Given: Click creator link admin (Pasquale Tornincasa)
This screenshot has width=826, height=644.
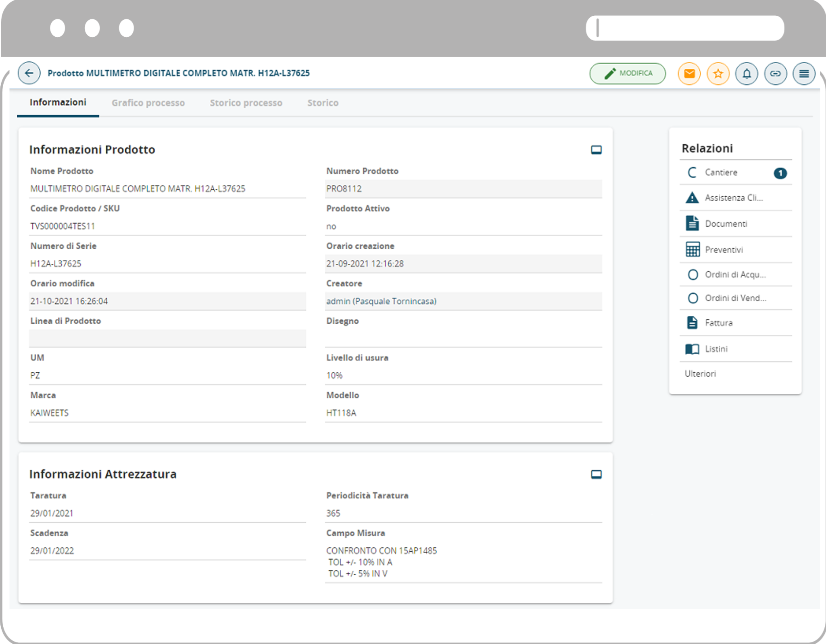Looking at the screenshot, I should point(381,301).
